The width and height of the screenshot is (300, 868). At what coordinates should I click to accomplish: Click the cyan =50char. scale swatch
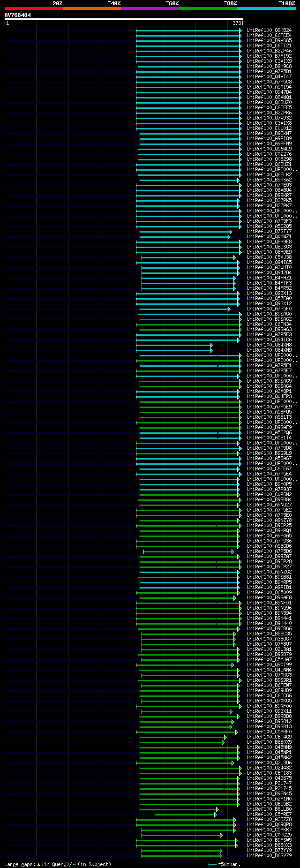pos(213,864)
